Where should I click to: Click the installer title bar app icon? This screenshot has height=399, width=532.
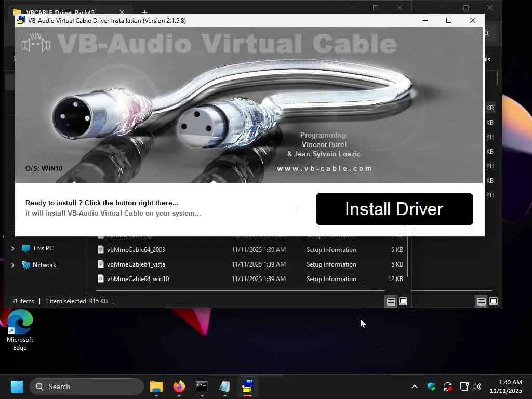tap(21, 20)
